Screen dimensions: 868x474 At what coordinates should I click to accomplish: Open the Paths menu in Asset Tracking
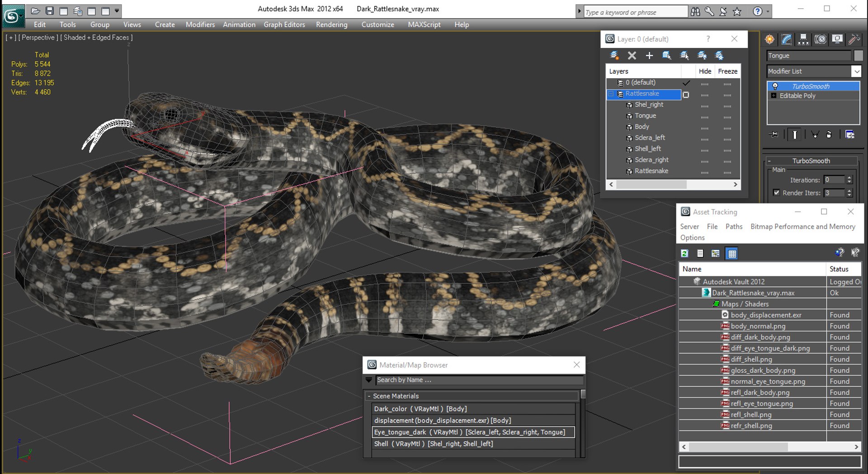pos(734,227)
